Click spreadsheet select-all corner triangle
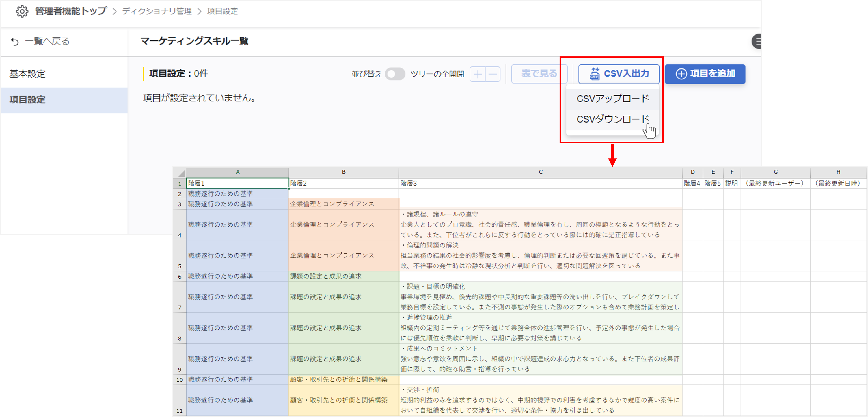Screen dimensions: 868x417 click(181, 173)
